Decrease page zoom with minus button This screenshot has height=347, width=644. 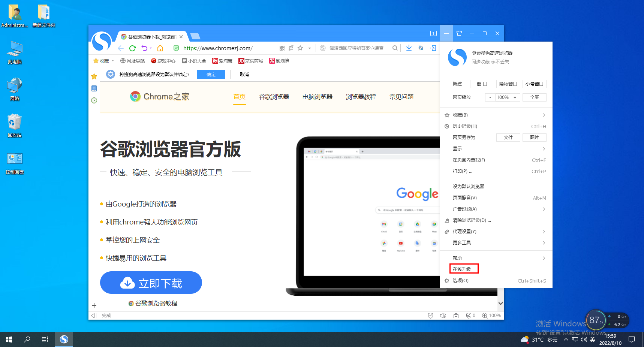coord(490,97)
